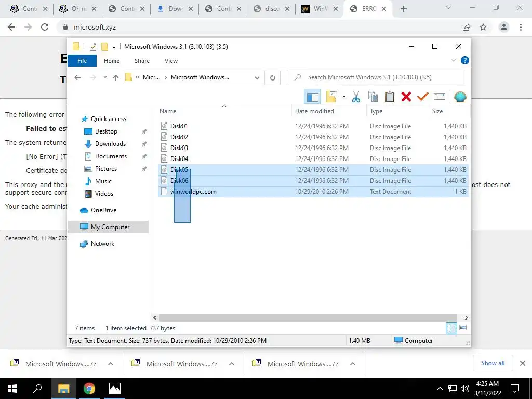Open the Home ribbon tab

tap(112, 61)
